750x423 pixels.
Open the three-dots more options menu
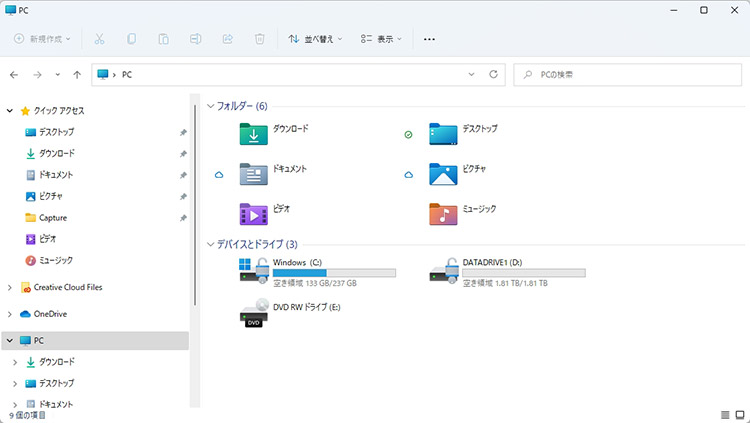430,39
